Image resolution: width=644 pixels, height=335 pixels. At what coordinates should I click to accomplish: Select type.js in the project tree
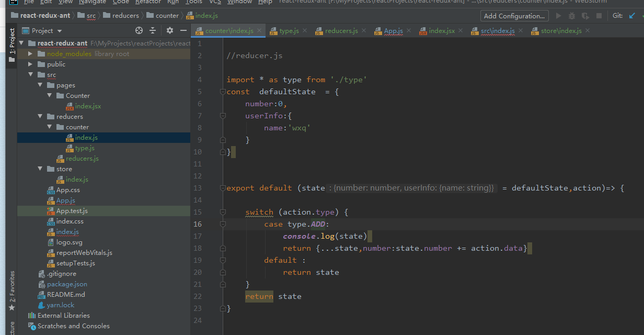pos(85,148)
